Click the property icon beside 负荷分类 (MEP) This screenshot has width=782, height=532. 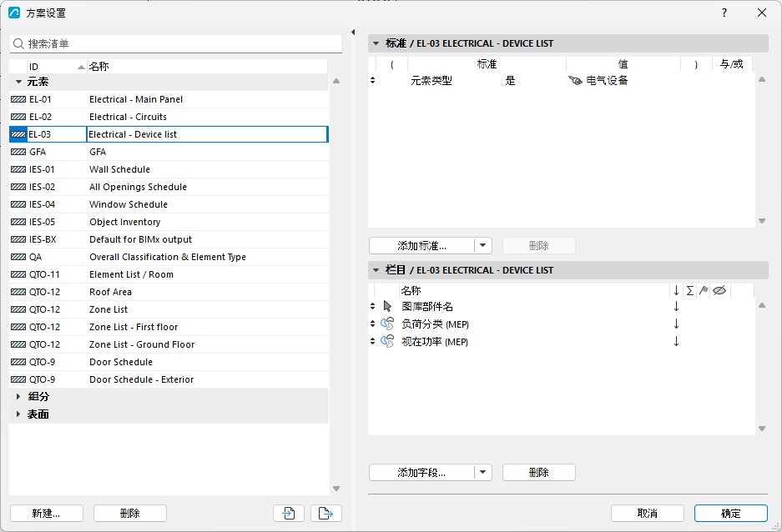click(x=387, y=324)
